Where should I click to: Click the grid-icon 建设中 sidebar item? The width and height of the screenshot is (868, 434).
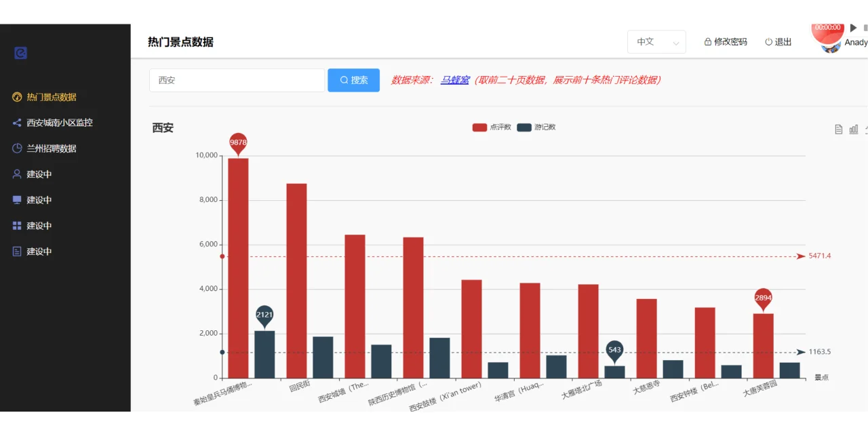pos(65,226)
